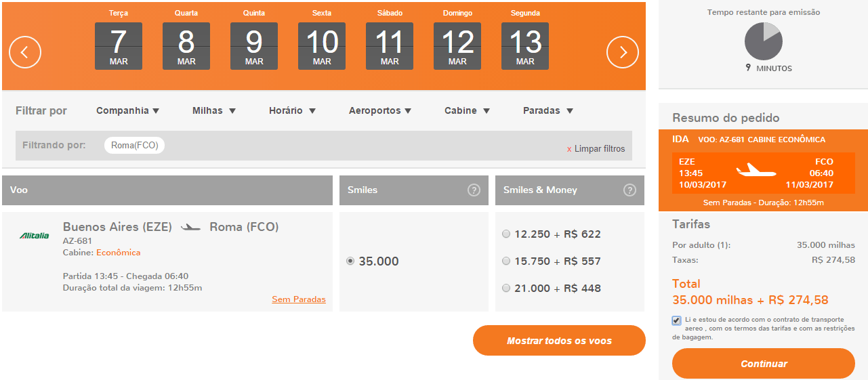868x380 pixels.
Task: Click the airplane icon in order summary
Action: (756, 169)
